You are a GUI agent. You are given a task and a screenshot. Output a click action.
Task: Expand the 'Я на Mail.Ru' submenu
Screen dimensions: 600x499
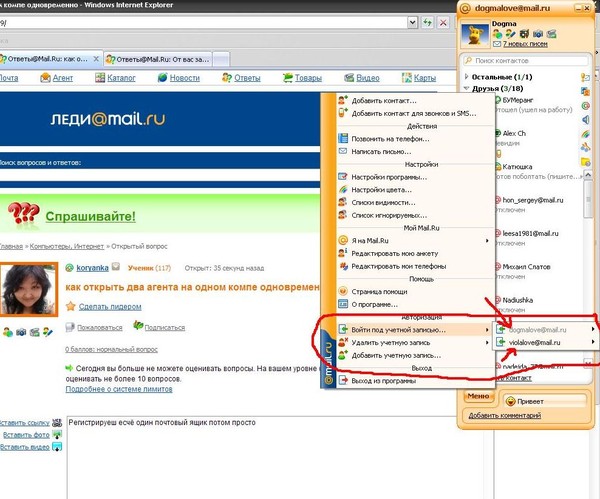[x=415, y=241]
